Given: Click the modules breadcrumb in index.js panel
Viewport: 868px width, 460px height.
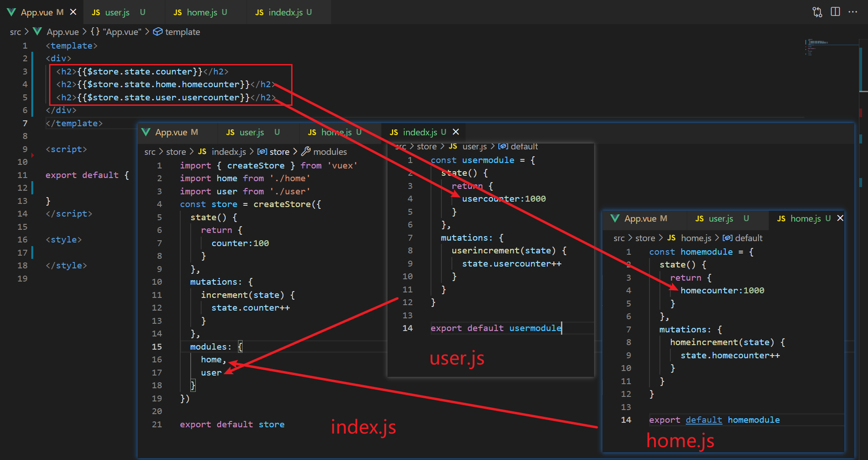Looking at the screenshot, I should [330, 152].
